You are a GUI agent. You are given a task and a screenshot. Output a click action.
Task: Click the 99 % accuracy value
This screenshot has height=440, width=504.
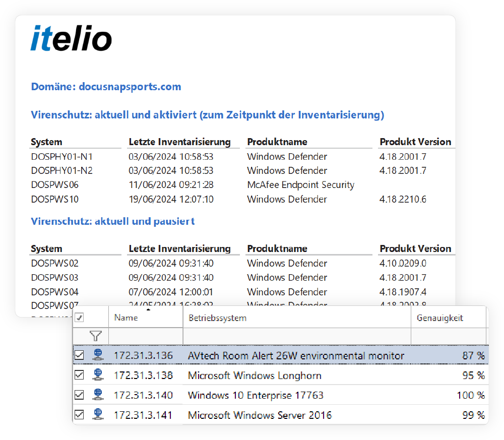pyautogui.click(x=473, y=415)
